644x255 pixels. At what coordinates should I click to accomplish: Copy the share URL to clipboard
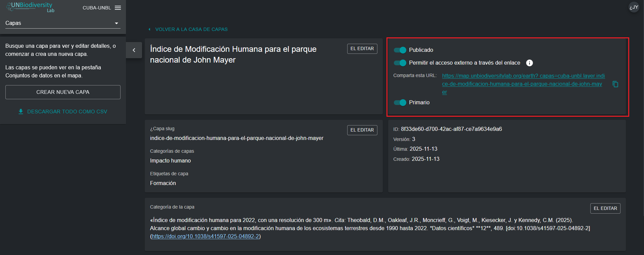pyautogui.click(x=615, y=84)
